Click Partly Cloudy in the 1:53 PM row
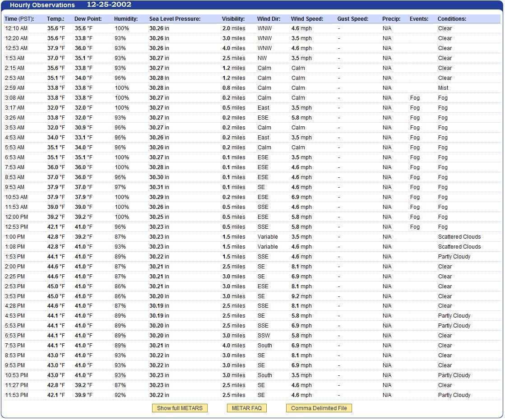505x420 pixels. tap(454, 257)
